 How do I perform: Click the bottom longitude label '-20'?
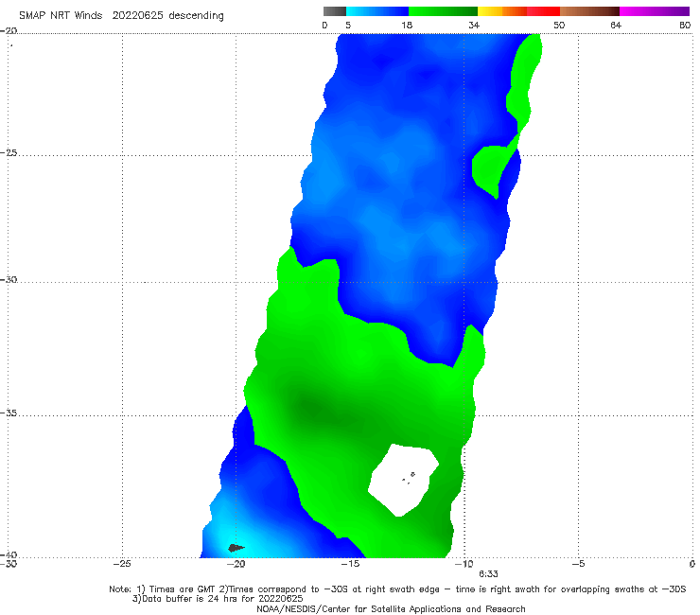236,564
